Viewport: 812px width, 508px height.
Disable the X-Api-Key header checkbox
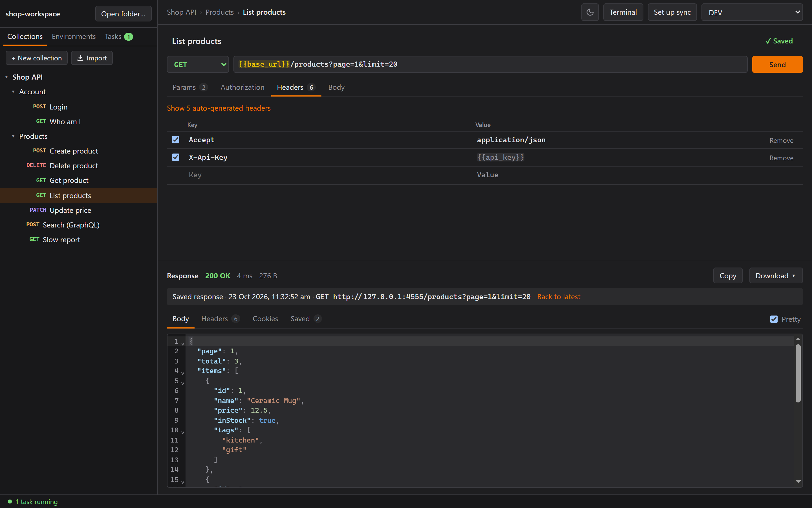tap(175, 157)
